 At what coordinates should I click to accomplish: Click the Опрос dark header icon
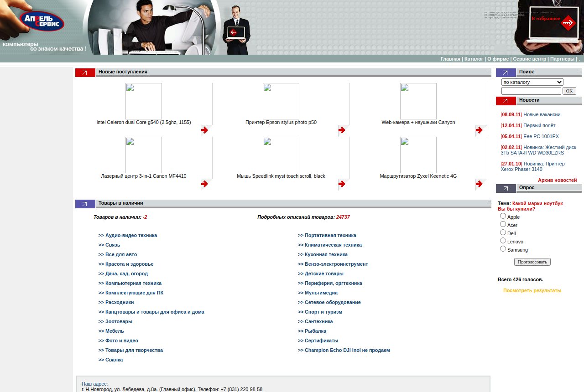pos(506,188)
